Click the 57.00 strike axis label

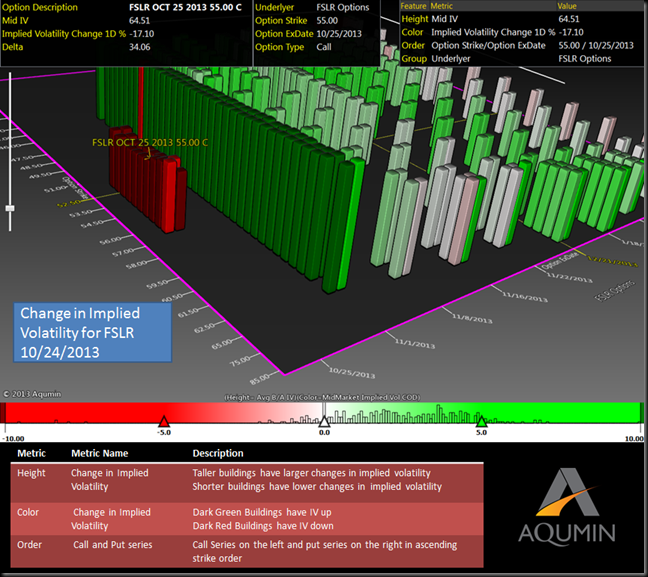(123, 251)
